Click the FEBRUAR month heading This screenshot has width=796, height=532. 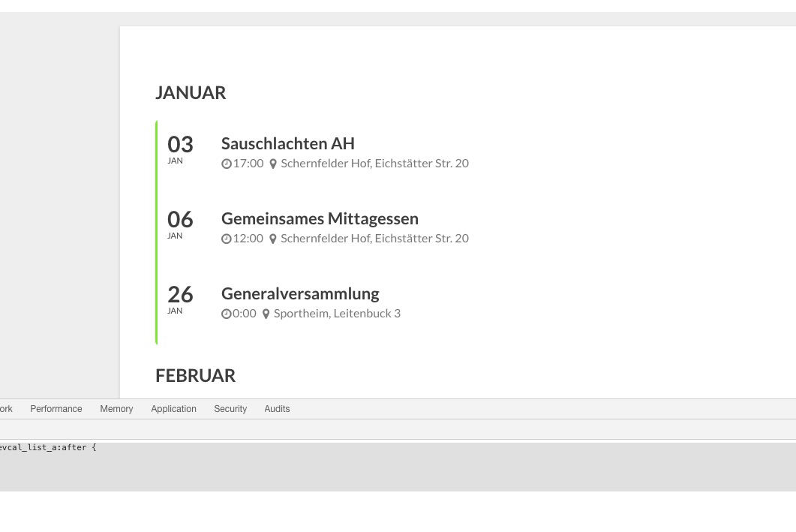click(x=196, y=376)
